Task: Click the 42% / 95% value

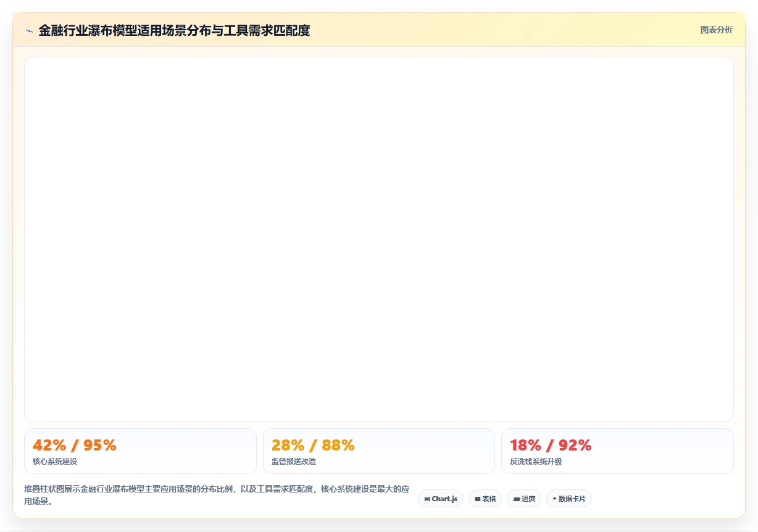Action: (x=75, y=446)
